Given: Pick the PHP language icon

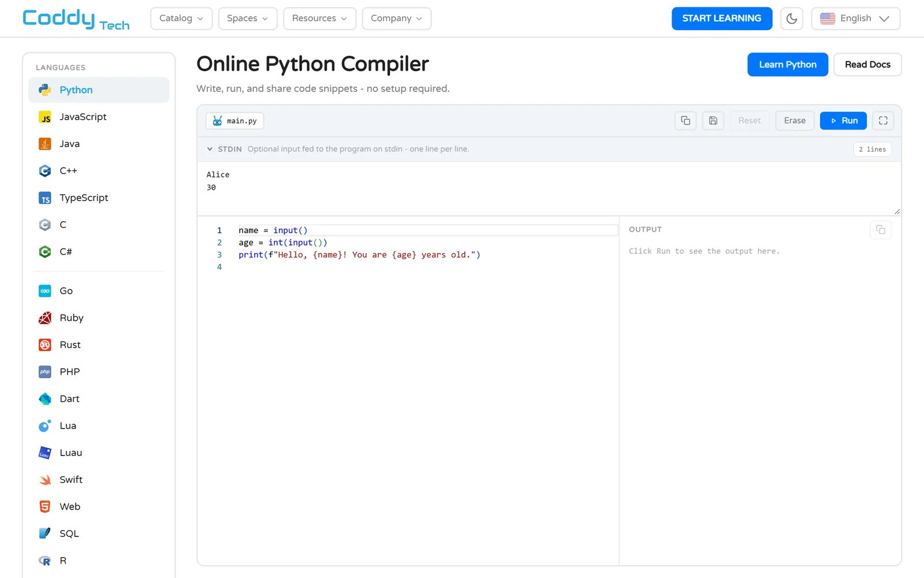Looking at the screenshot, I should [x=45, y=372].
